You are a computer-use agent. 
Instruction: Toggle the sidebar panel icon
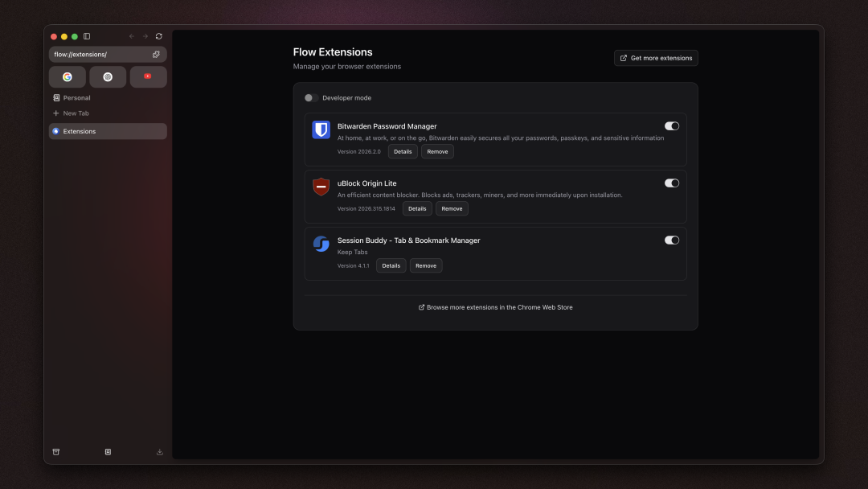pyautogui.click(x=87, y=36)
